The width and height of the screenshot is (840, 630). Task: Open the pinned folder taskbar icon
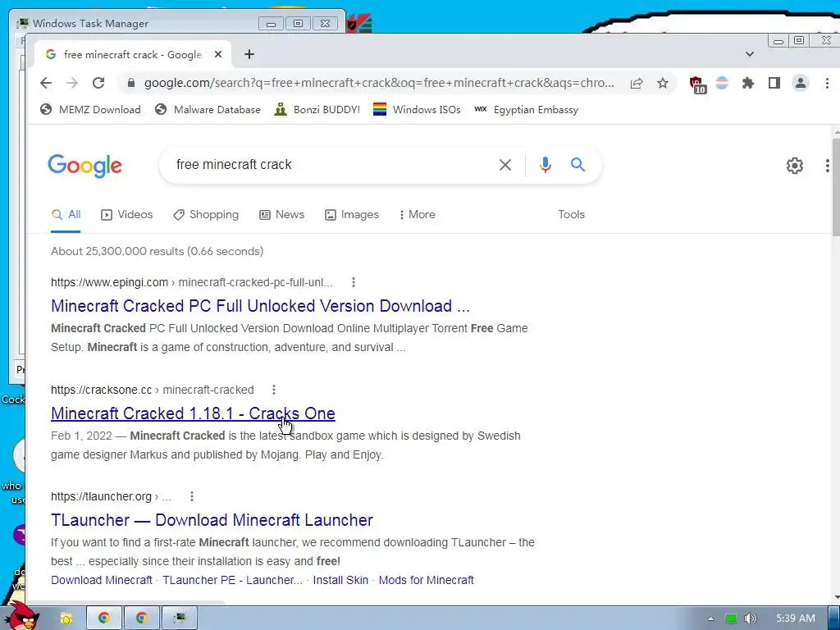pyautogui.click(x=66, y=619)
